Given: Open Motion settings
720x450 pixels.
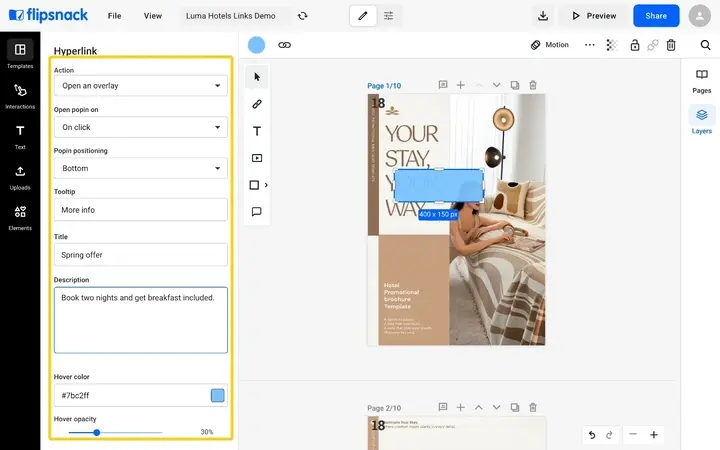Looking at the screenshot, I should (x=550, y=45).
